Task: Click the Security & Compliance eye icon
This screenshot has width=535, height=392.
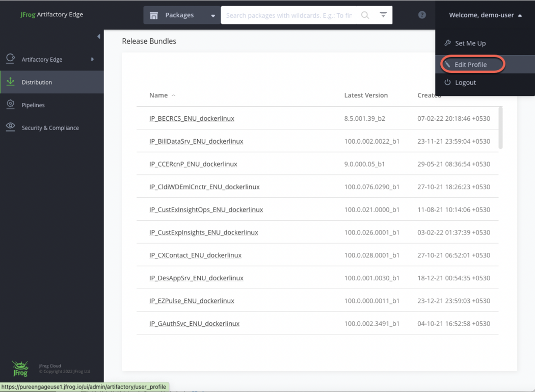Action: (11, 127)
